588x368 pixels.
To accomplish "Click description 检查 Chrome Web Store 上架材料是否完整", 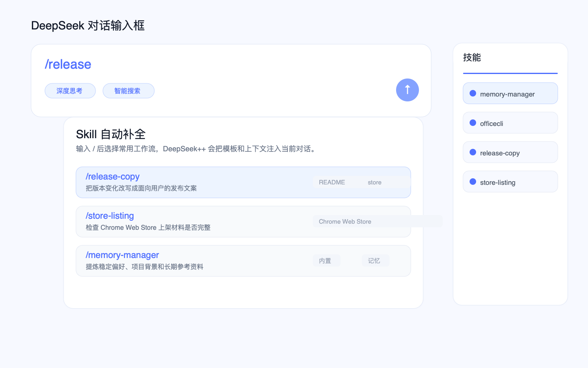I will [x=148, y=227].
